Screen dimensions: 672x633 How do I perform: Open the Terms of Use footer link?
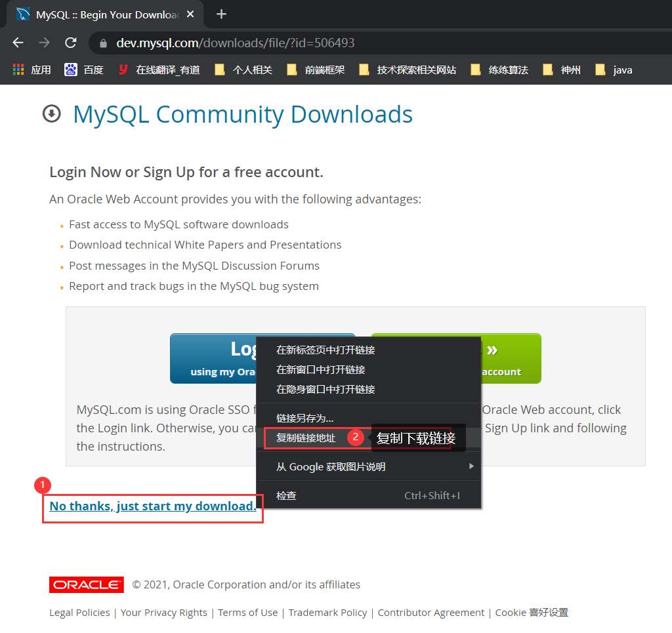247,613
